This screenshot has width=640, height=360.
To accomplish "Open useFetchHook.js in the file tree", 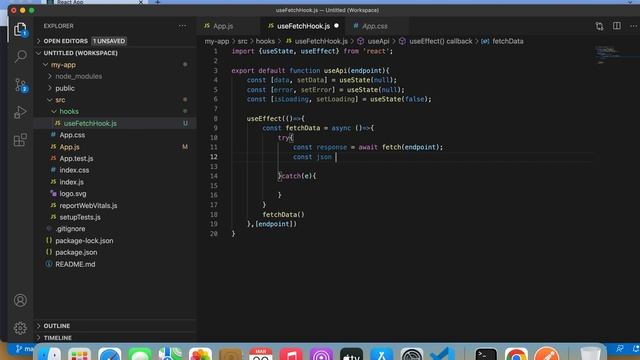I will (x=90, y=123).
